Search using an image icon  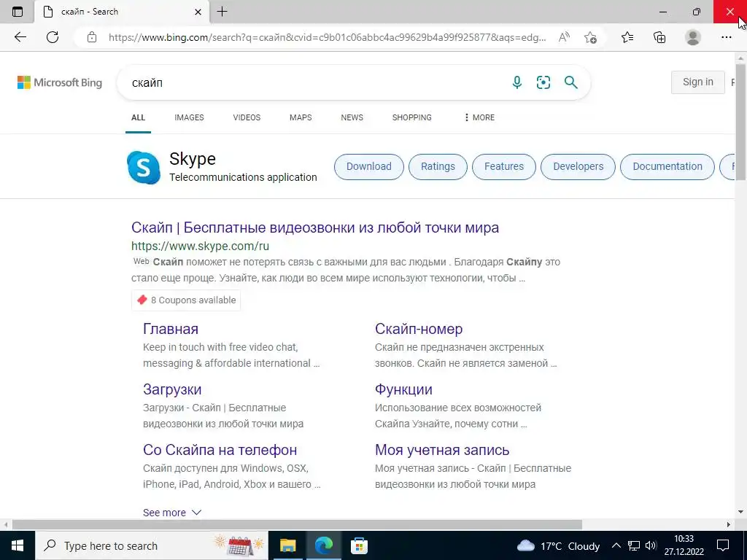coord(543,82)
